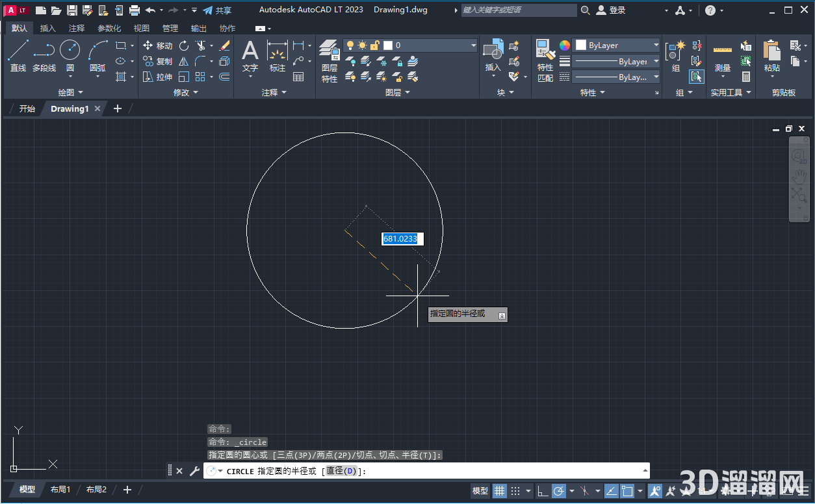
Task: Click the Erase tool icon
Action: [x=225, y=45]
